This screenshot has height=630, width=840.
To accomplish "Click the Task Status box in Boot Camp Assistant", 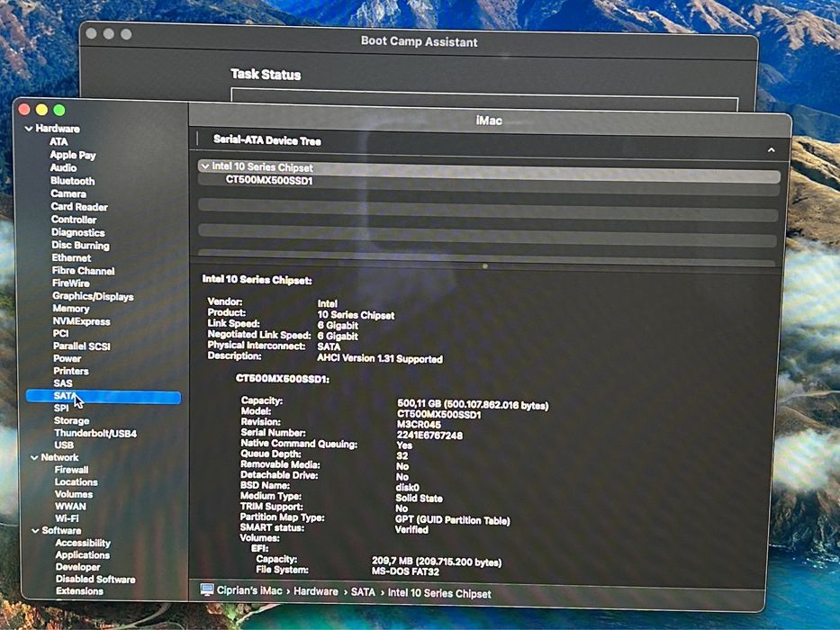I will [x=484, y=100].
